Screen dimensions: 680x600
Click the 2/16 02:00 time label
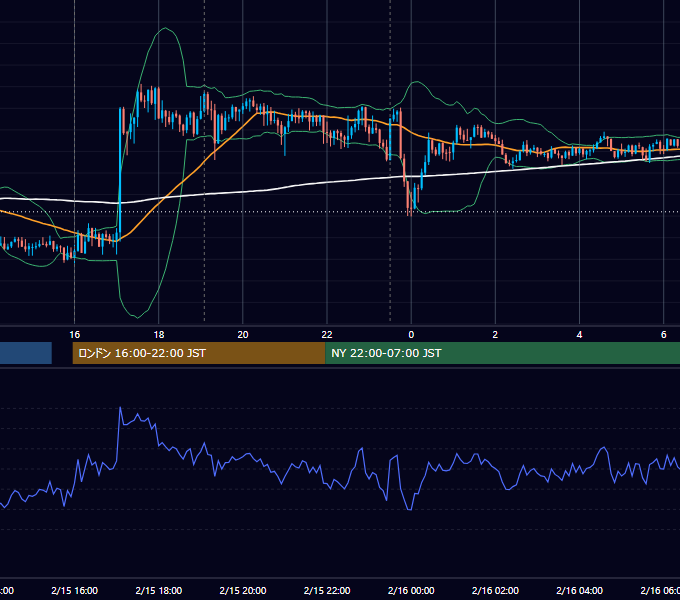[x=495, y=590]
